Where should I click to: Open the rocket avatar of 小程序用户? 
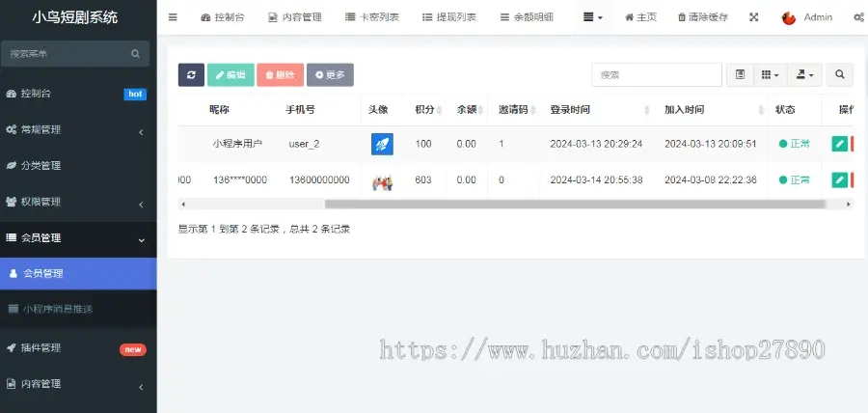[382, 144]
